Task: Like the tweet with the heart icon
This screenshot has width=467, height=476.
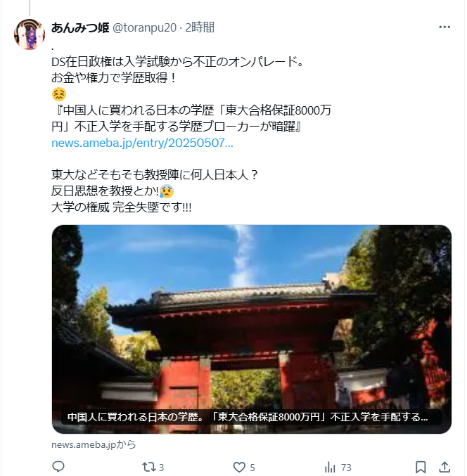Action: 239,467
